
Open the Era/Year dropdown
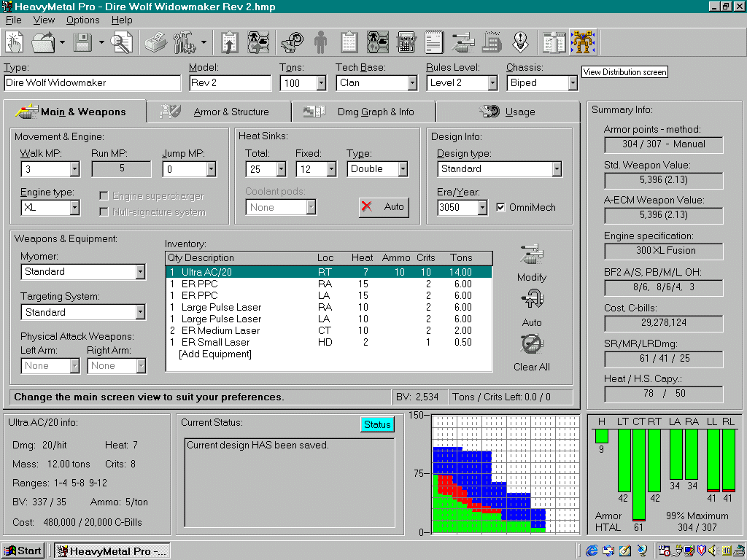pyautogui.click(x=483, y=208)
